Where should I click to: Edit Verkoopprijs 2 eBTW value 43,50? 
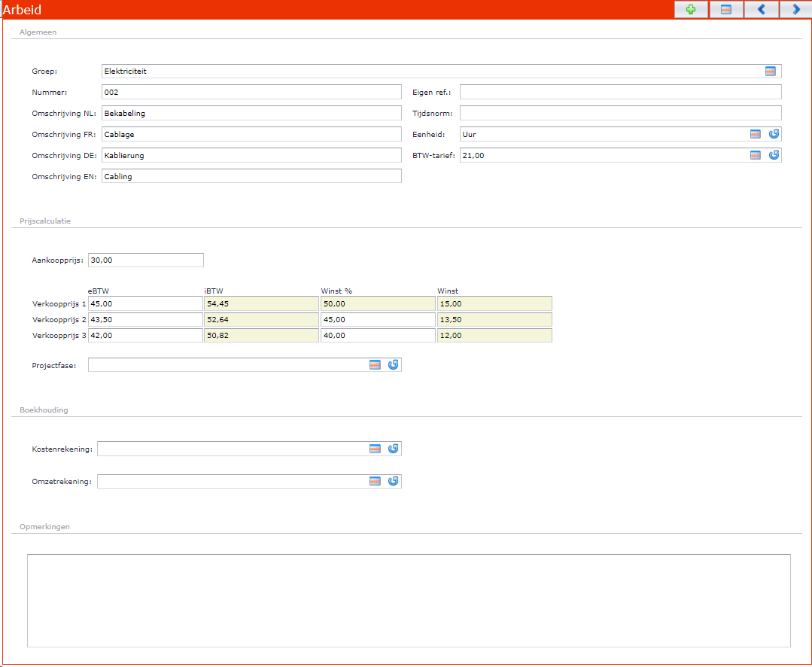point(145,319)
